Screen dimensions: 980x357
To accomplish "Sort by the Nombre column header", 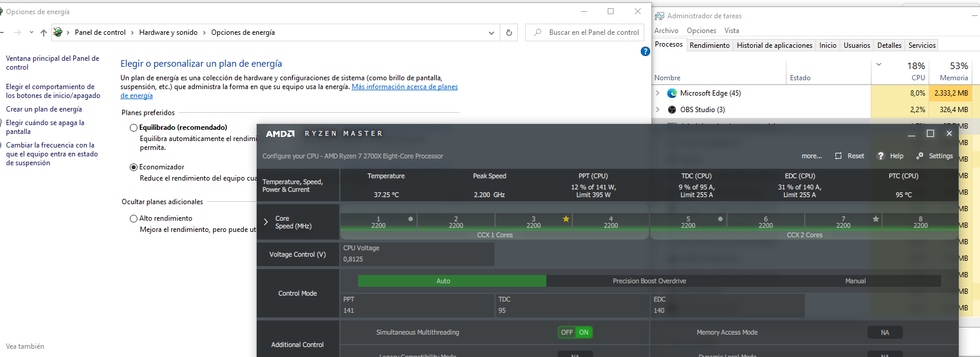I will 719,72.
